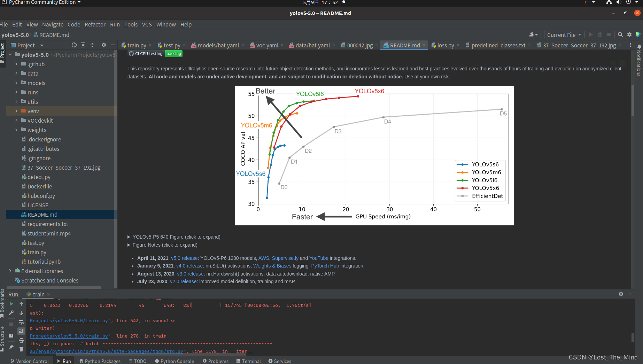The width and height of the screenshot is (643, 364).
Task: Click the toolbar Run button
Action: 591,34
